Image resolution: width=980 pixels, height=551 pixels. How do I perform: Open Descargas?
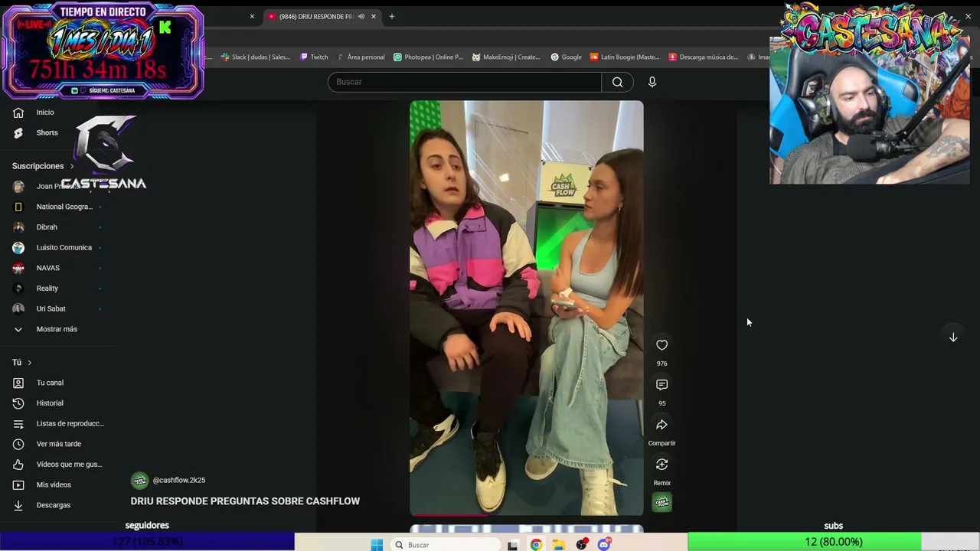[x=53, y=505]
